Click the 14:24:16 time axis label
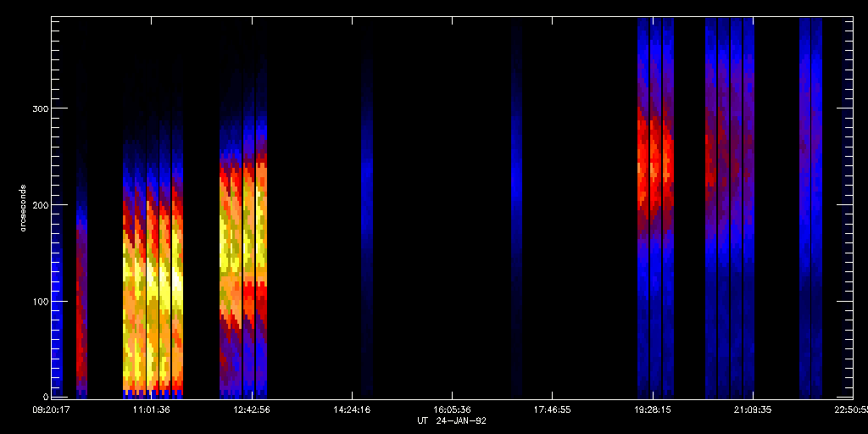Screen dimensions: 868x434 click(352, 410)
